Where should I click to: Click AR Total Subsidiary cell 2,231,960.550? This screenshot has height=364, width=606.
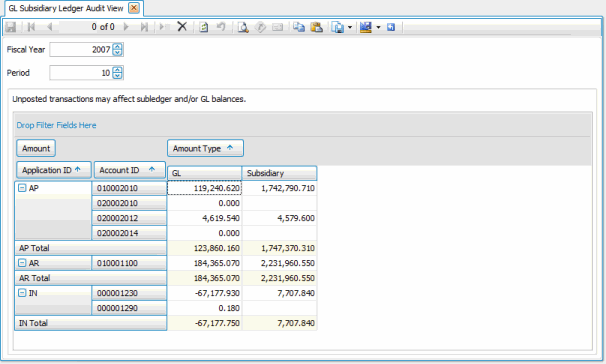[279, 278]
